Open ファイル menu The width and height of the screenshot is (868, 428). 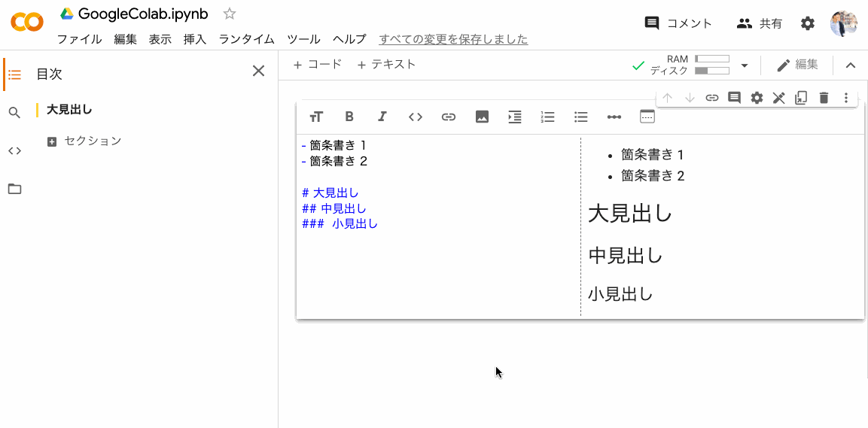pos(79,39)
